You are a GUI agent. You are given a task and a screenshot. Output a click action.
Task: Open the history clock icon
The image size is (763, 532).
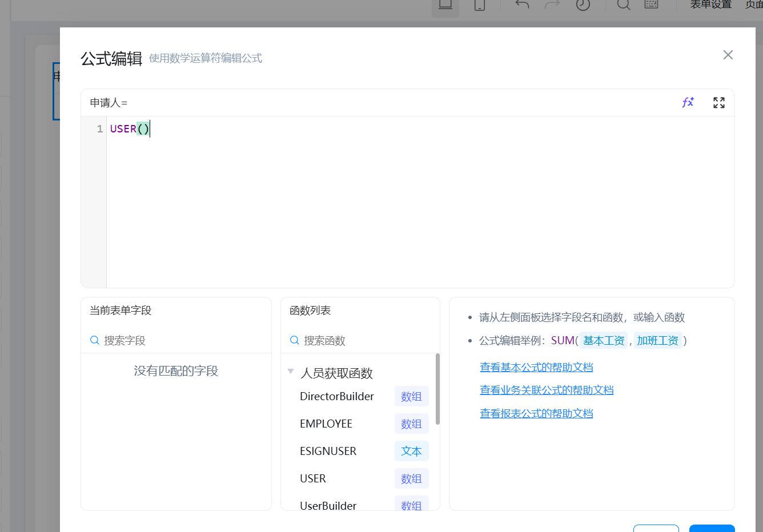click(583, 5)
